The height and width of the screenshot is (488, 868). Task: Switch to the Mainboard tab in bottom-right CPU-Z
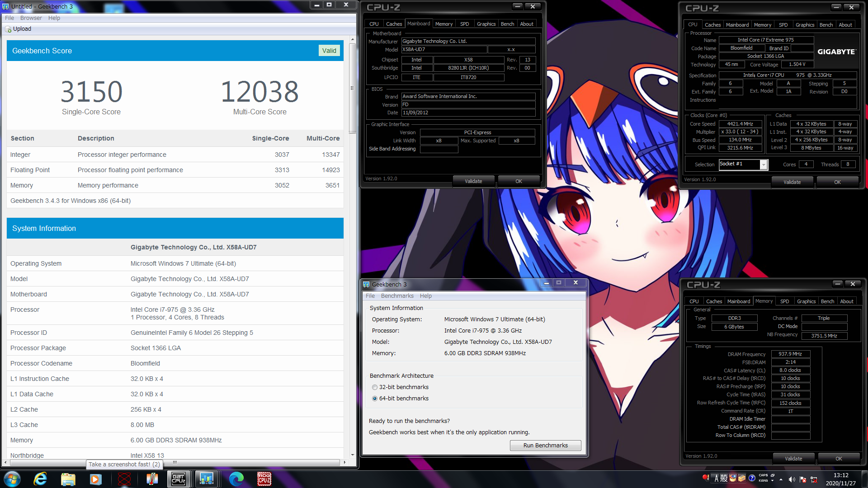coord(739,301)
